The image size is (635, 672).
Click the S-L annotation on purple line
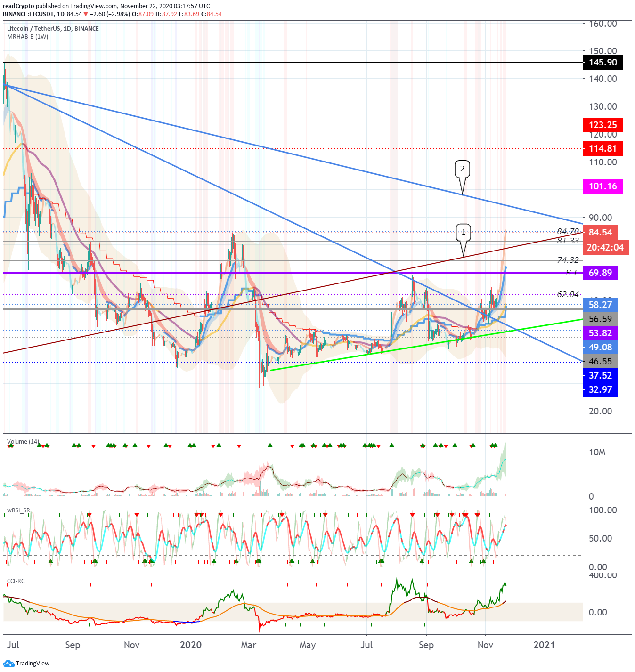pyautogui.click(x=572, y=273)
